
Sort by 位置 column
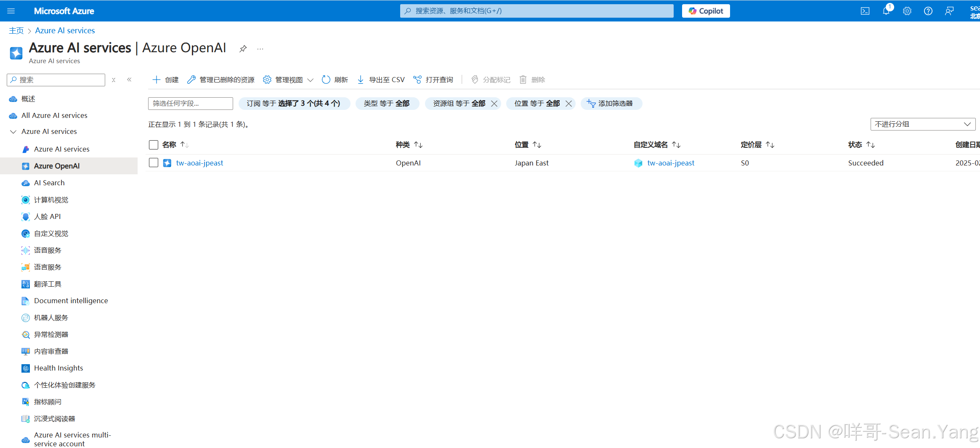[528, 145]
